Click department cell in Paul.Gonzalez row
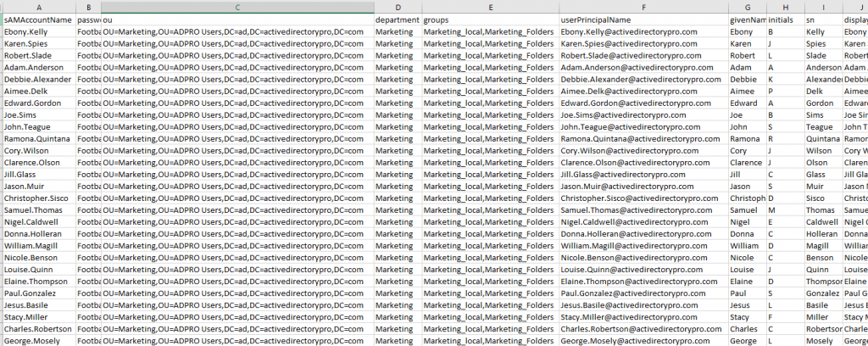This screenshot has width=868, height=346. 398,293
